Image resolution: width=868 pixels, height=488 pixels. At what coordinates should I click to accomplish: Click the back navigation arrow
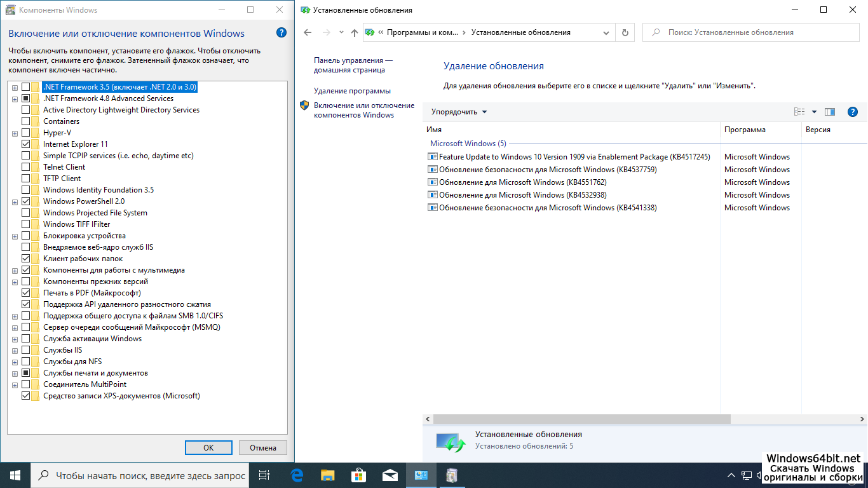pos(308,32)
